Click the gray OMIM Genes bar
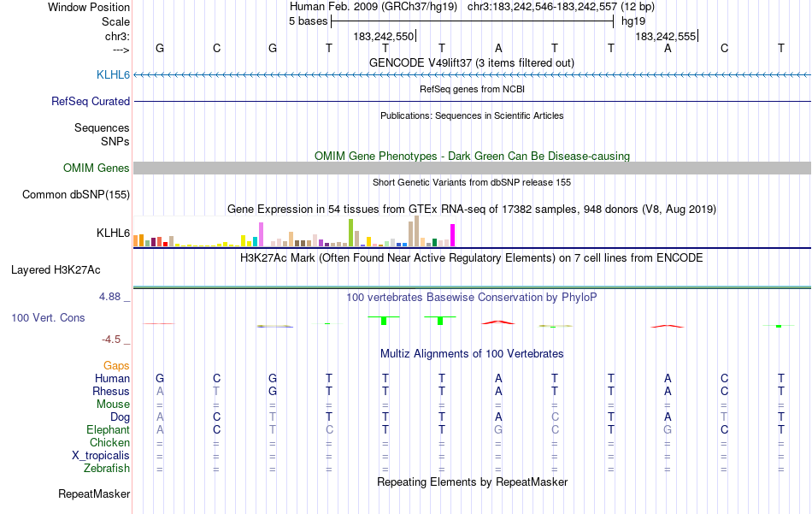Image resolution: width=812 pixels, height=514 pixels. (472, 168)
